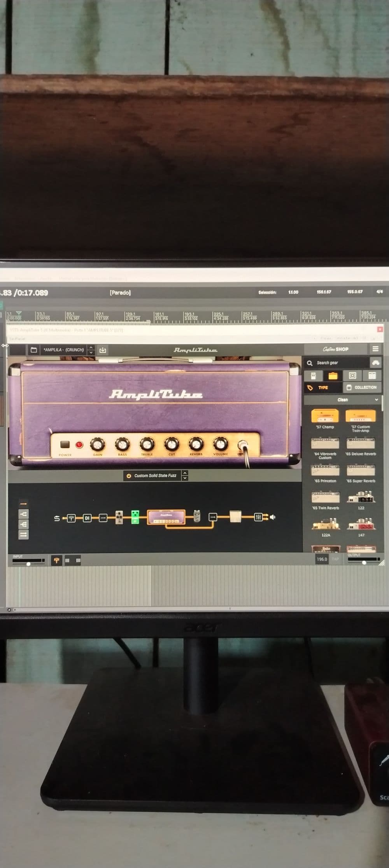Select the 122A gear thumbnail
389x868 pixels.
pos(326,524)
